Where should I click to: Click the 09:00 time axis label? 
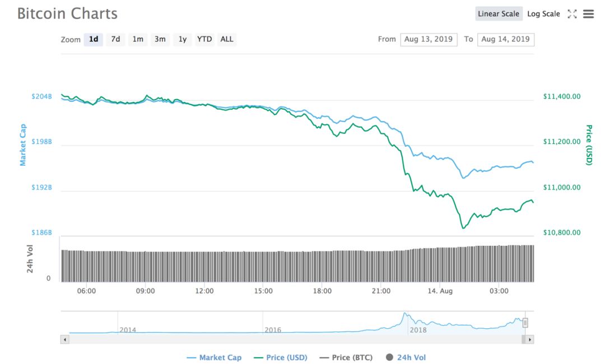tap(146, 291)
